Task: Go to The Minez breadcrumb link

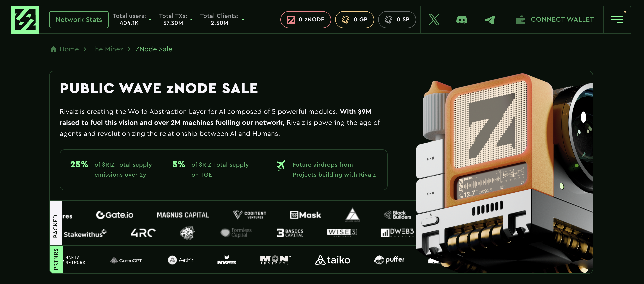Action: [107, 49]
